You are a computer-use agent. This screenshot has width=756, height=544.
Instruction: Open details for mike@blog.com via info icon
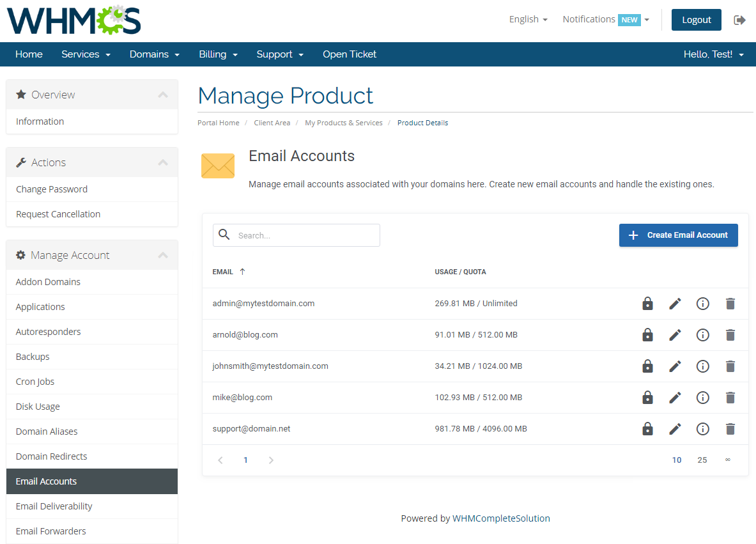(703, 397)
